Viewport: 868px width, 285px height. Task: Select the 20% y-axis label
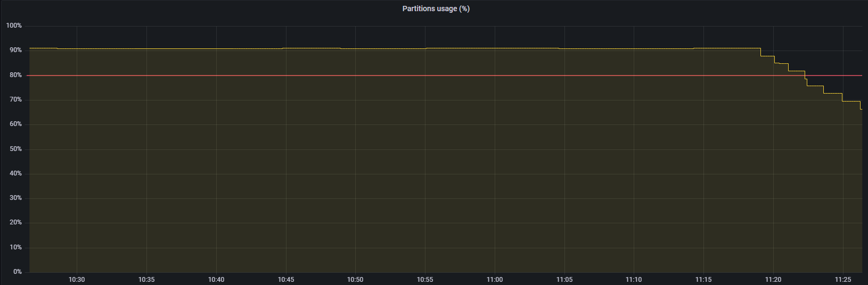point(15,222)
